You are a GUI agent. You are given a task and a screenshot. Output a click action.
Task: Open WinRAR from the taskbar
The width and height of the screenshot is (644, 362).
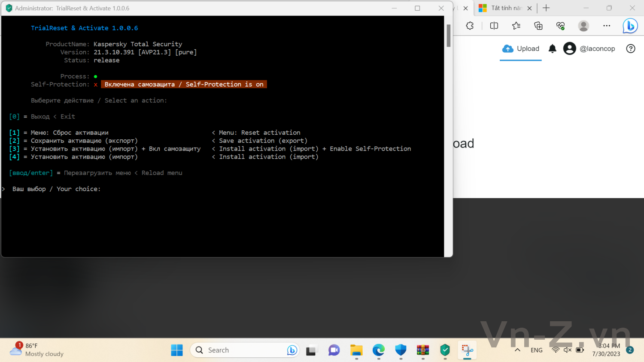coord(423,350)
